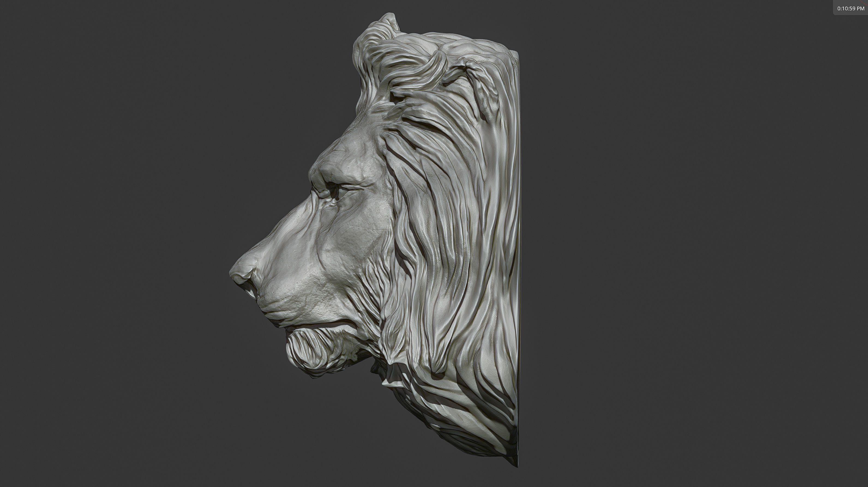Screen dimensions: 868x487
Task: Click the 0:10:59 PM clock overlay
Action: [x=851, y=8]
